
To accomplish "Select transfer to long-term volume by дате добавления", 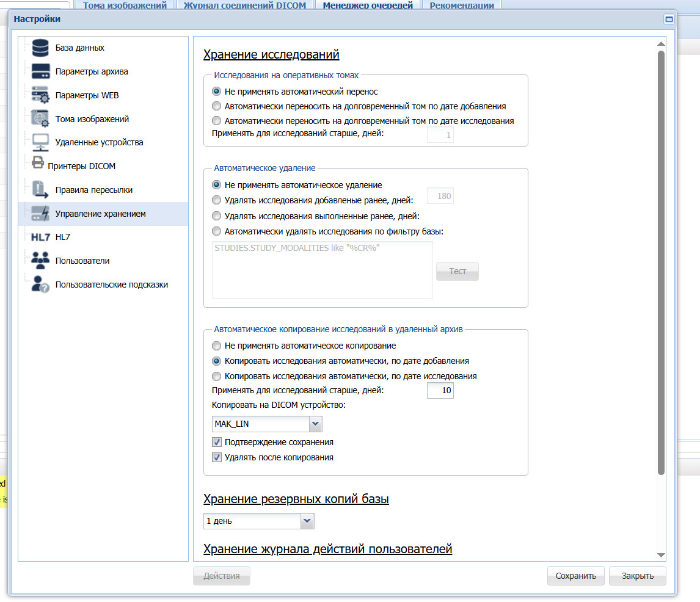I will pos(216,106).
